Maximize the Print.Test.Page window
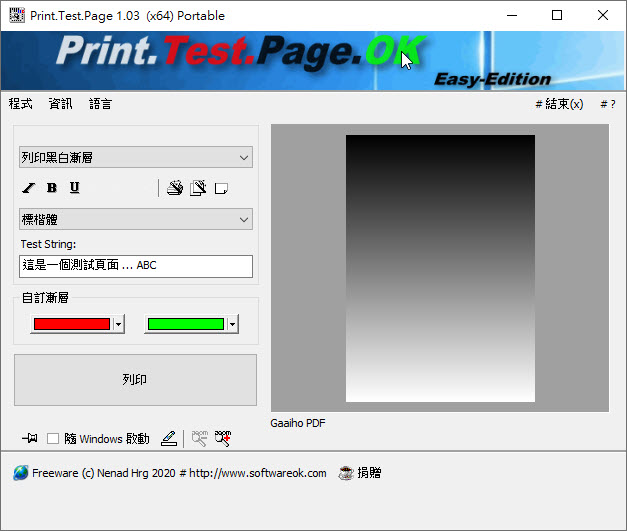 (x=557, y=16)
